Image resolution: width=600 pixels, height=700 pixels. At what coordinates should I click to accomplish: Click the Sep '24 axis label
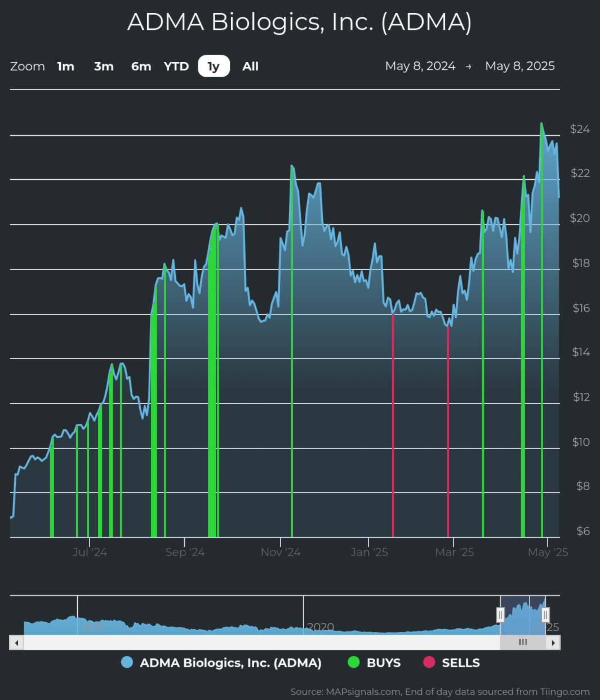pos(185,552)
